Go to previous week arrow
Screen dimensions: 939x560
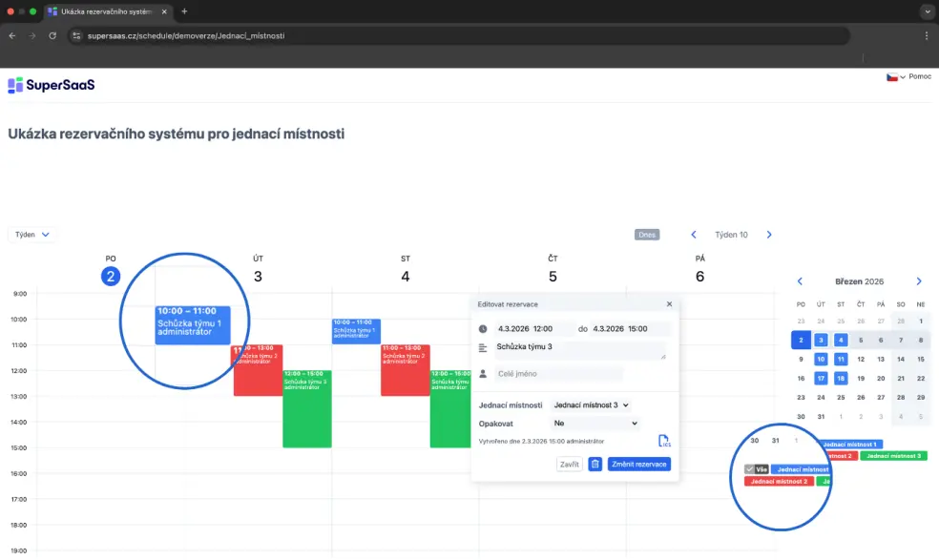click(x=694, y=235)
